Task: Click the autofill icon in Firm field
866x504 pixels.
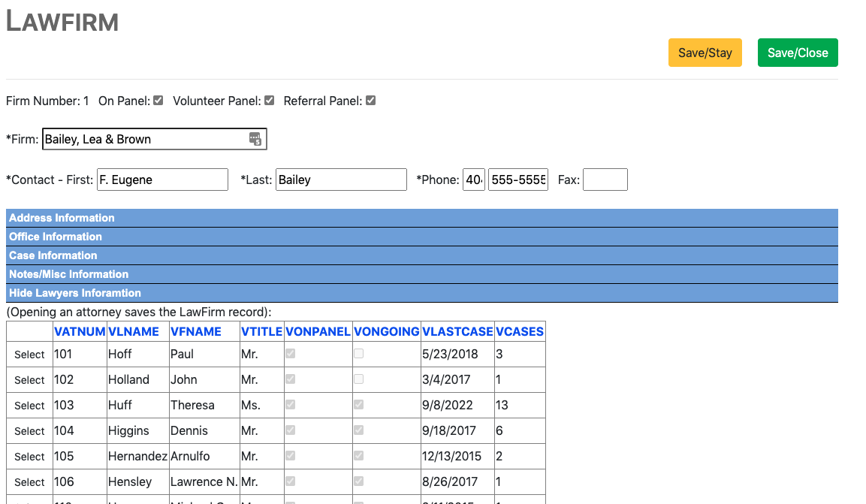Action: coord(255,139)
